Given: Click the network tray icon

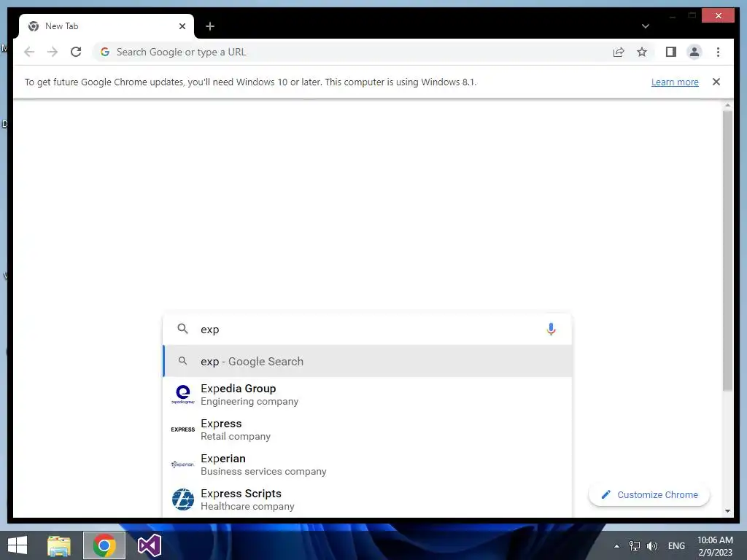Looking at the screenshot, I should pyautogui.click(x=634, y=546).
